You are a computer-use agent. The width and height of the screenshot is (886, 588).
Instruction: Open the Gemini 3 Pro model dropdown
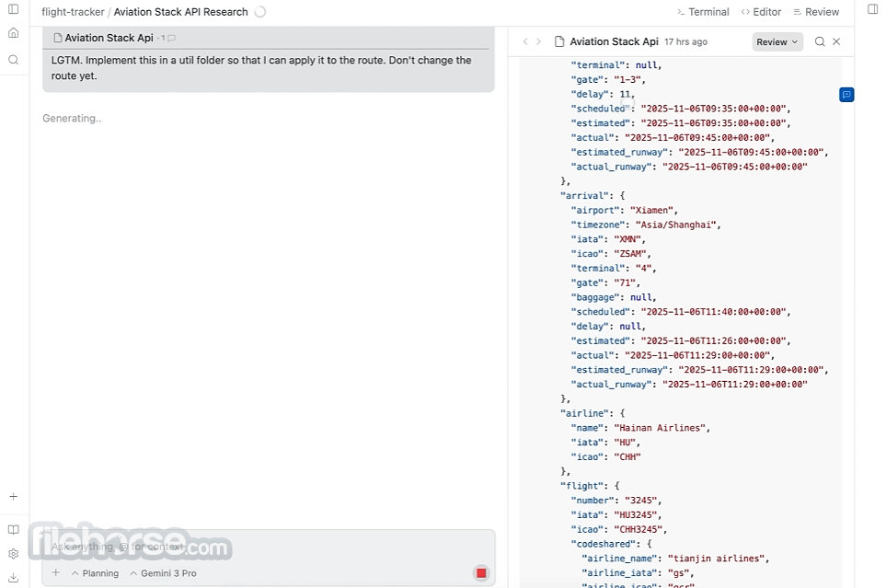tap(163, 573)
